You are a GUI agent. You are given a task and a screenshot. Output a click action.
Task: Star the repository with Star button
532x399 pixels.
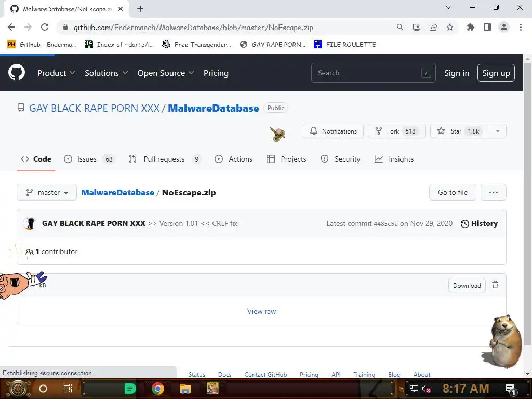[460, 131]
